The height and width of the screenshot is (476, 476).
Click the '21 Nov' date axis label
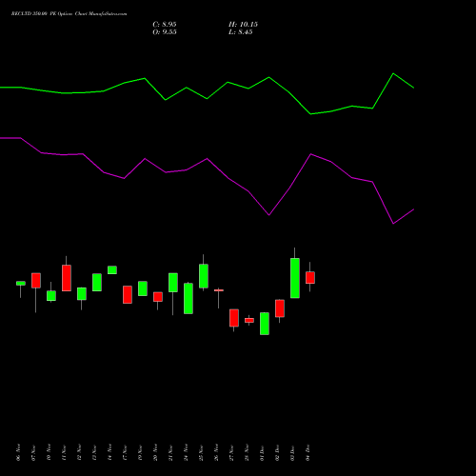pyautogui.click(x=170, y=452)
